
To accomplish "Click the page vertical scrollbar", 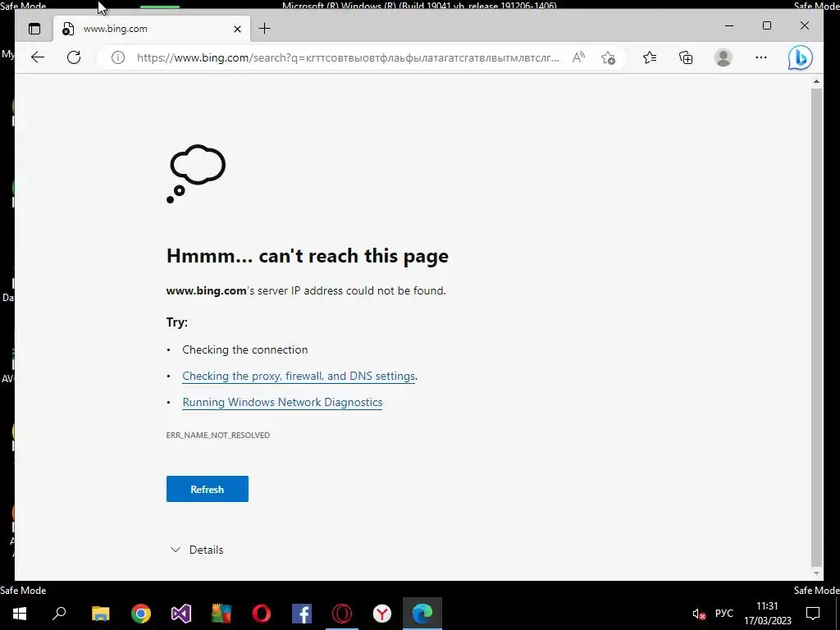I will click(816, 326).
